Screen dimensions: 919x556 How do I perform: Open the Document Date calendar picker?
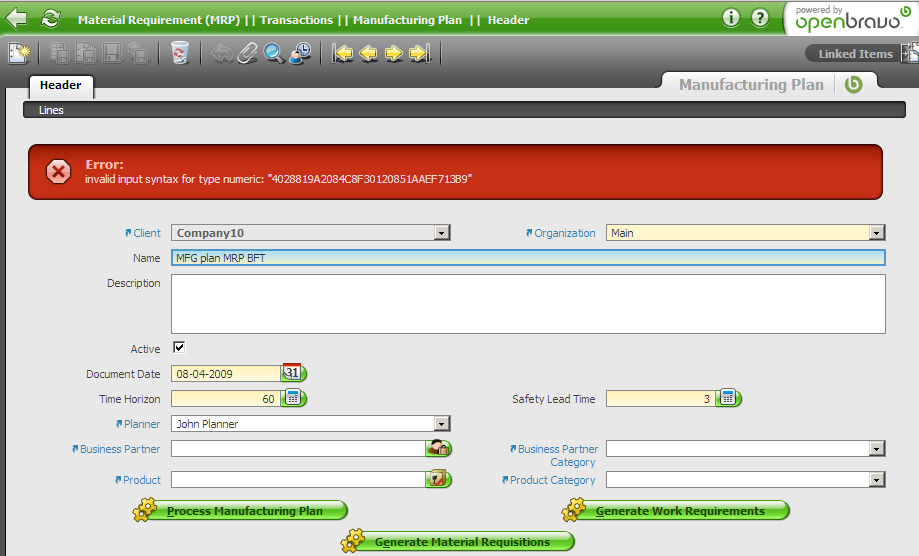(292, 373)
